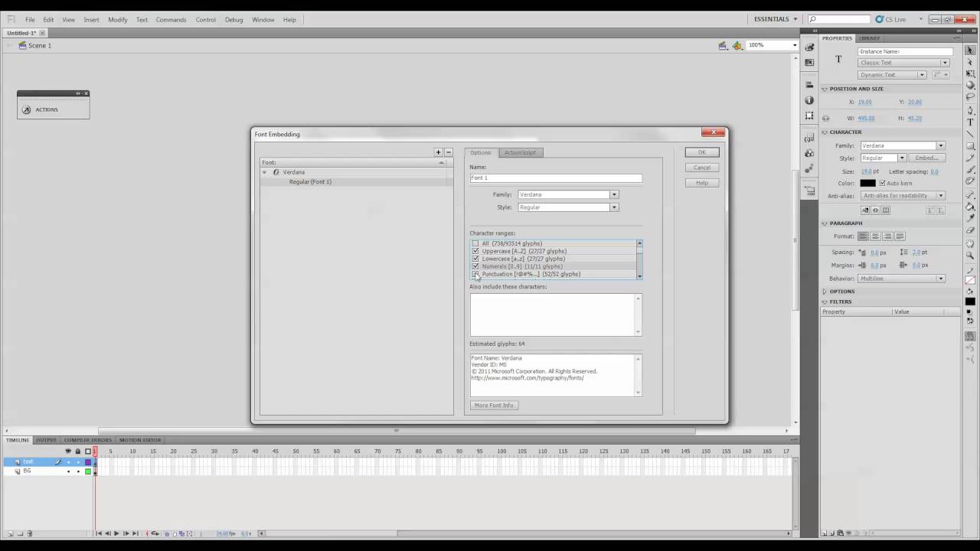Image resolution: width=980 pixels, height=551 pixels.
Task: Open the Essentials workspace dropdown
Action: pos(776,19)
